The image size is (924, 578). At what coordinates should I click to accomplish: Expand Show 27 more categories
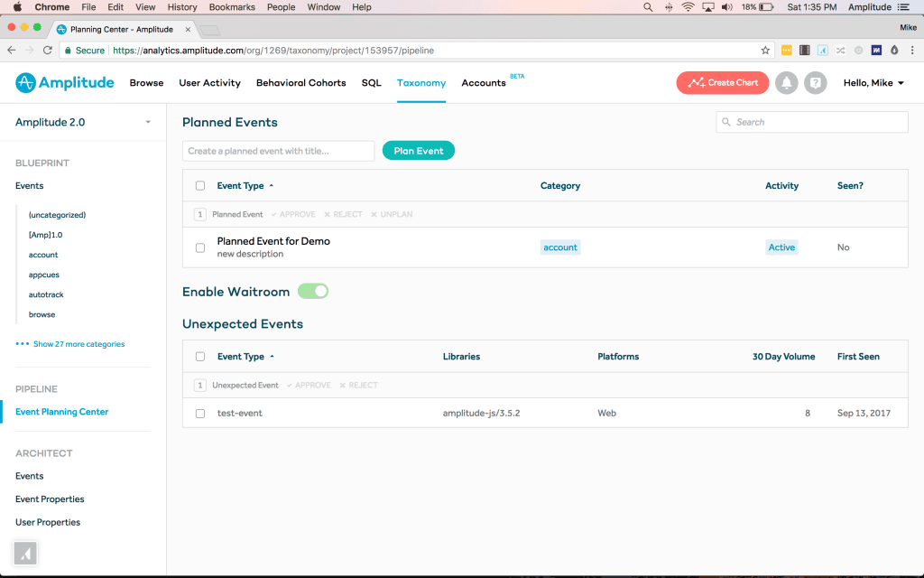tap(78, 344)
